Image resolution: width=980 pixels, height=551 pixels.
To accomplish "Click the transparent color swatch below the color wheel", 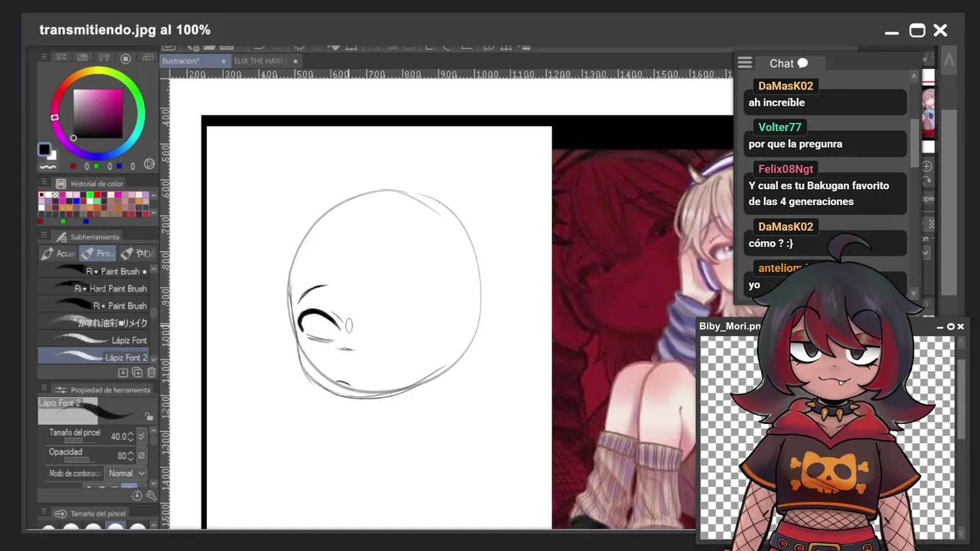I will pos(48,165).
